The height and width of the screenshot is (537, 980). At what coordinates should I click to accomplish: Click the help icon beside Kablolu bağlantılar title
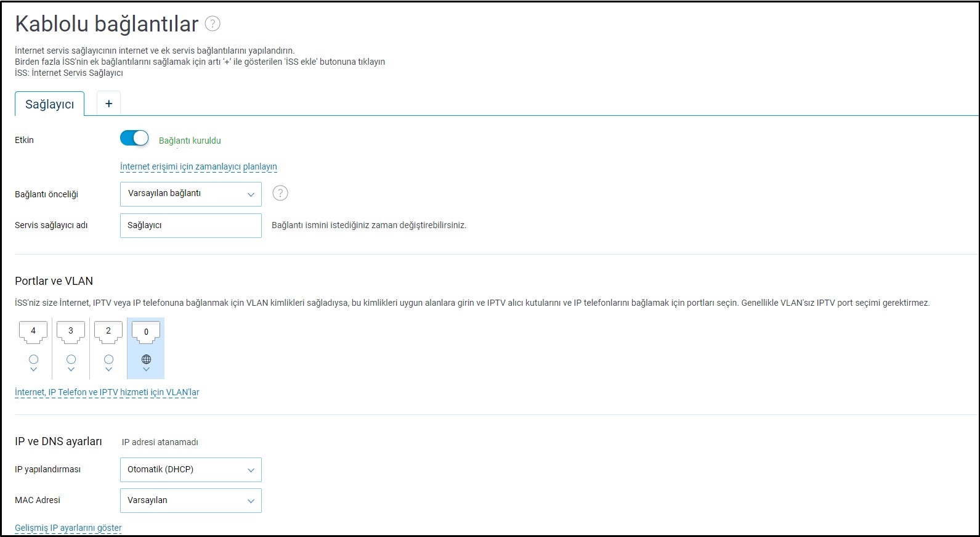click(213, 24)
